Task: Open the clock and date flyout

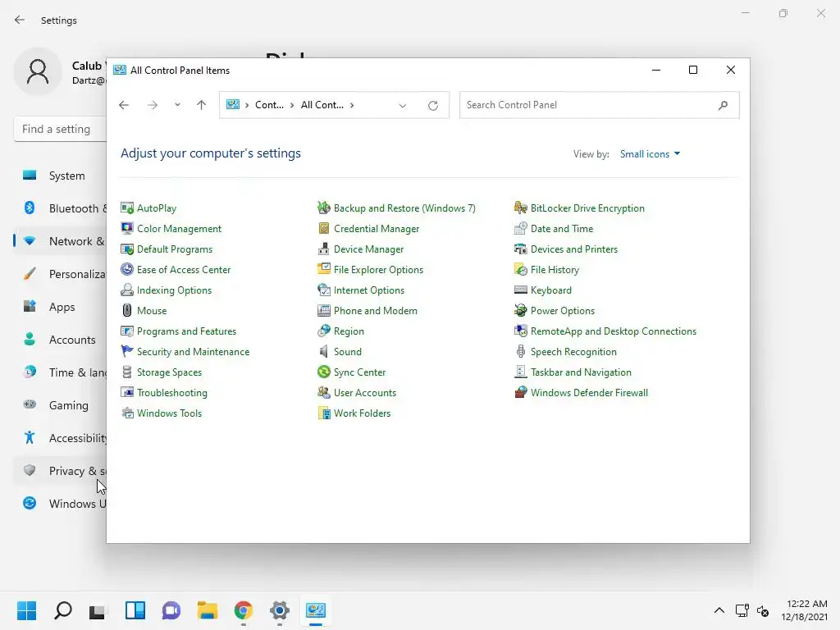Action: [804, 610]
